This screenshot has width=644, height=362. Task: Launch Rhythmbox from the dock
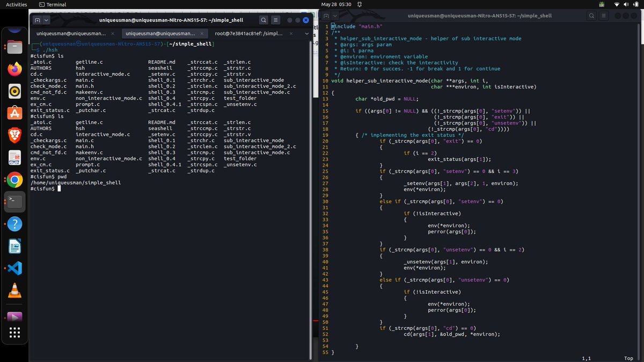coord(14,91)
